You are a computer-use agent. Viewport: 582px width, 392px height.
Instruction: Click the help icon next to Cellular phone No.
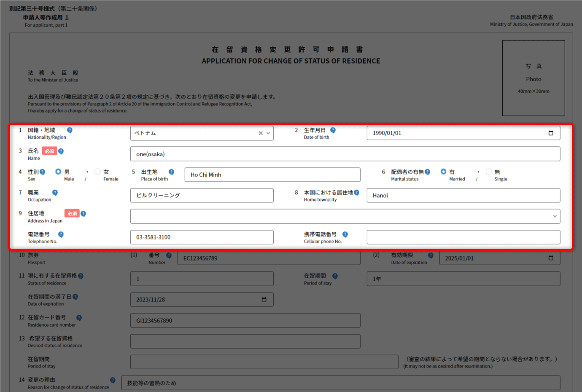coord(345,234)
